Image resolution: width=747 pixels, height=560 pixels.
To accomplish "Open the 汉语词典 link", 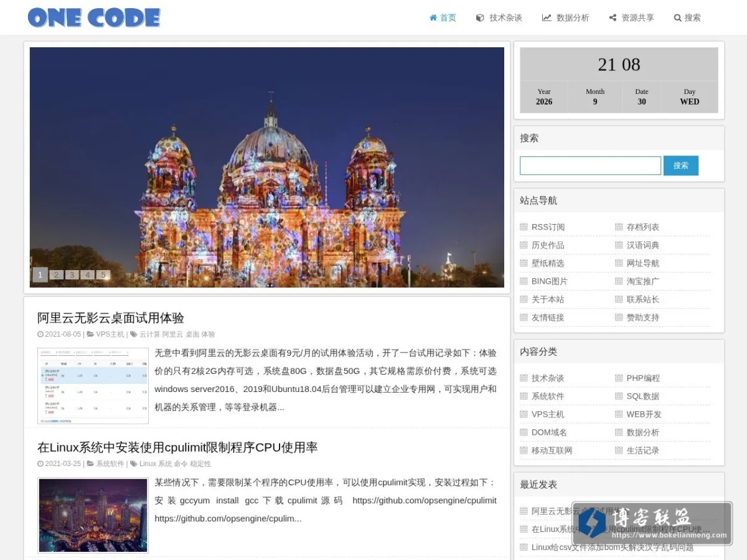I will 642,245.
